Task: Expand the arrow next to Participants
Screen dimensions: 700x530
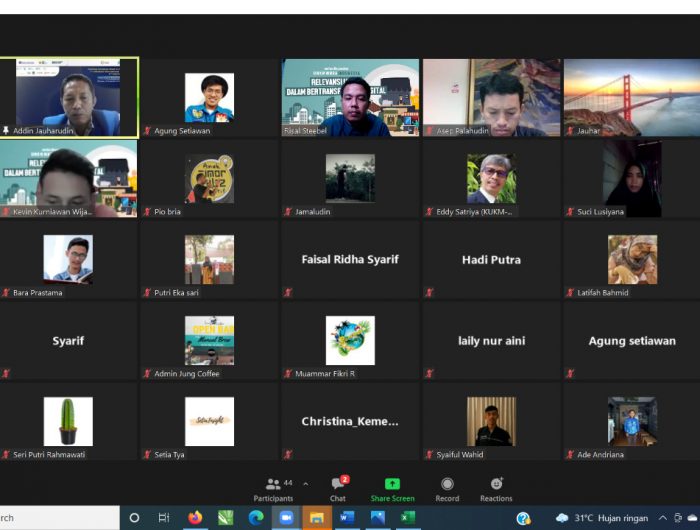Action: [306, 484]
